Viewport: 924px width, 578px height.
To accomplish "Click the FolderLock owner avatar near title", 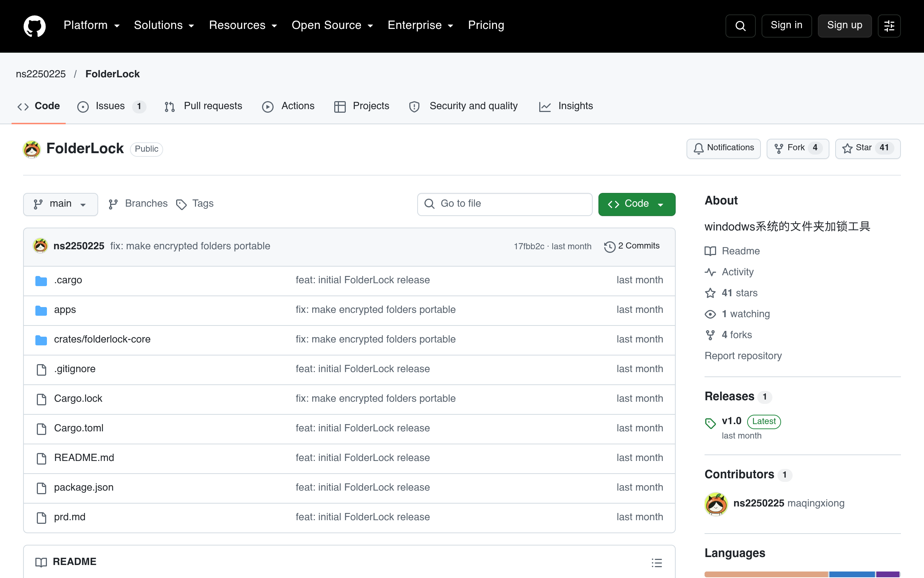I will 32,149.
